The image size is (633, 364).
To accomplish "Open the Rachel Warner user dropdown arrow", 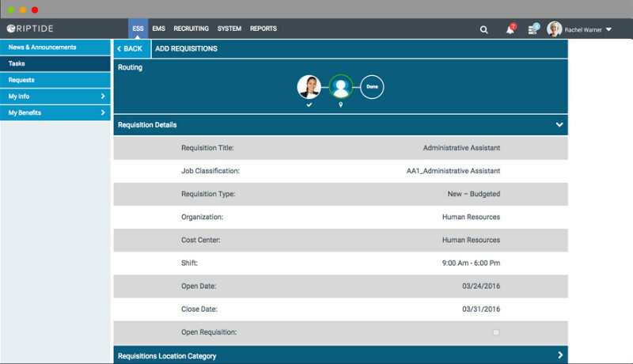I will click(x=608, y=30).
